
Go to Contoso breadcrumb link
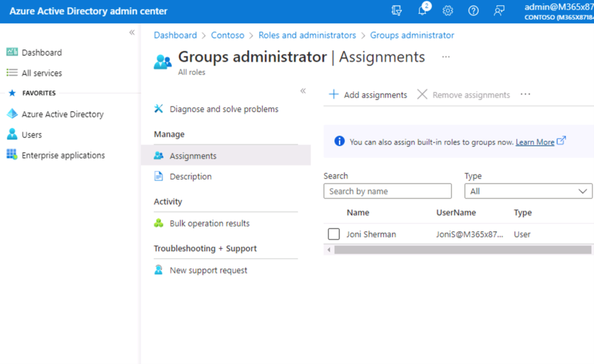click(228, 35)
